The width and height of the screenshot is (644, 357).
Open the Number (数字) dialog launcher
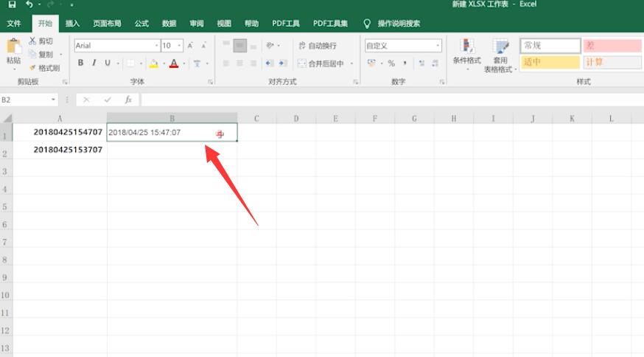pyautogui.click(x=442, y=82)
